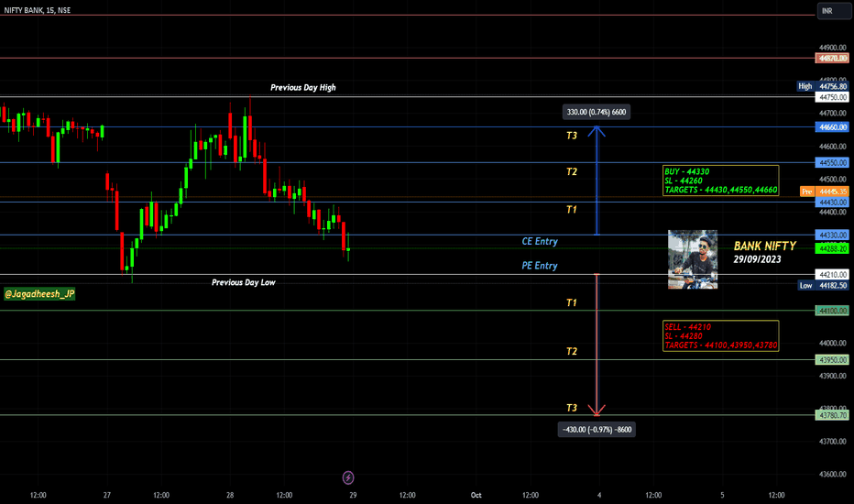Click the T3 label near the 44660 line
The height and width of the screenshot is (504, 854).
572,136
